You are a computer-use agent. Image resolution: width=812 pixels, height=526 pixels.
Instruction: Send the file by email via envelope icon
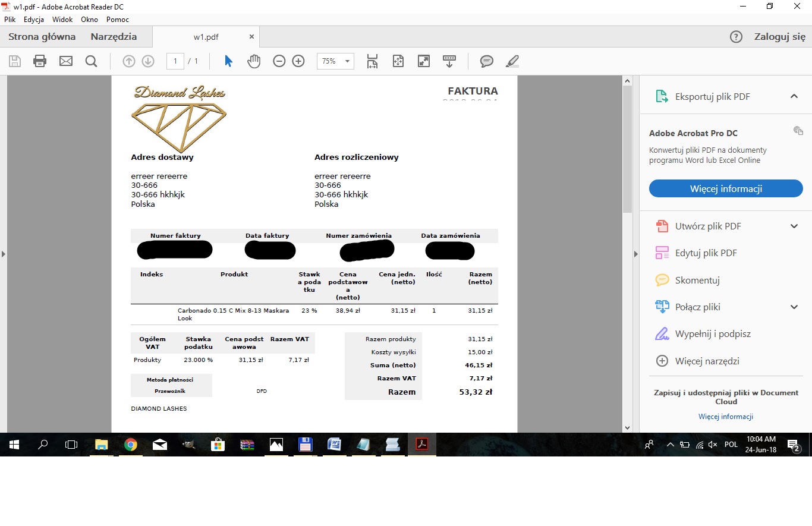tap(65, 61)
